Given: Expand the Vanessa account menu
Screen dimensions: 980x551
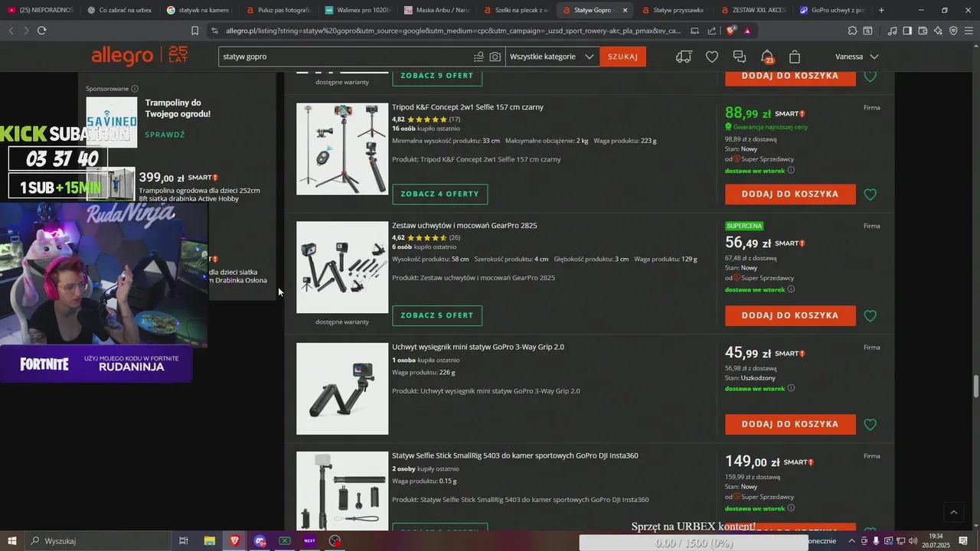Looking at the screenshot, I should pos(857,57).
